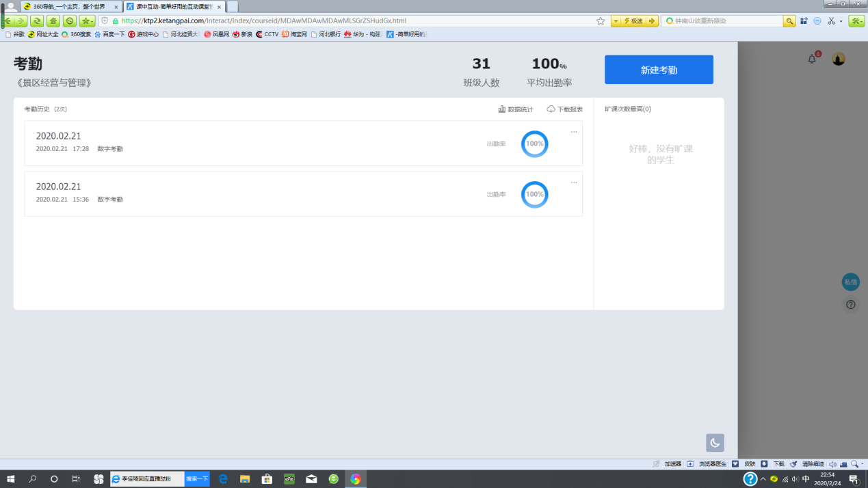The width and height of the screenshot is (868, 488).
Task: Switch to the 360导航 browser tab
Action: coord(68,6)
